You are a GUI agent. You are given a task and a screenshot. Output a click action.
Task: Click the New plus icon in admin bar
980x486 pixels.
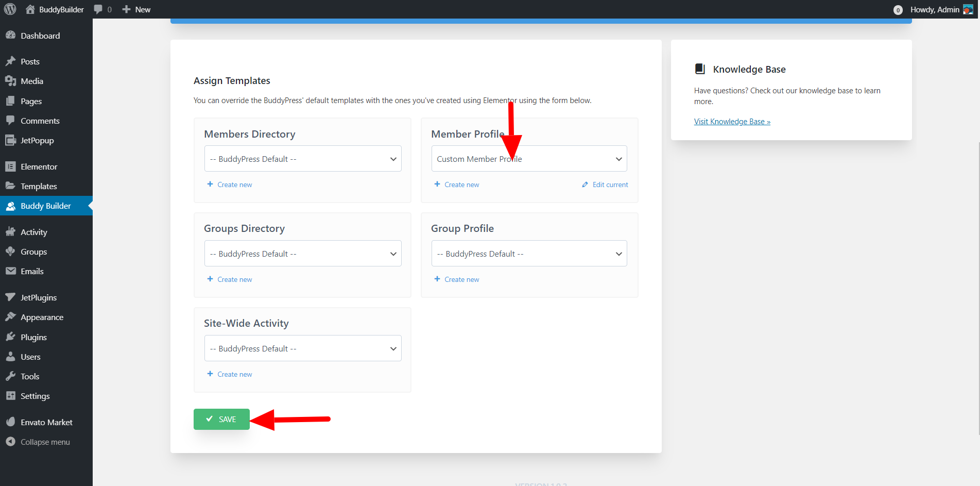(x=126, y=9)
